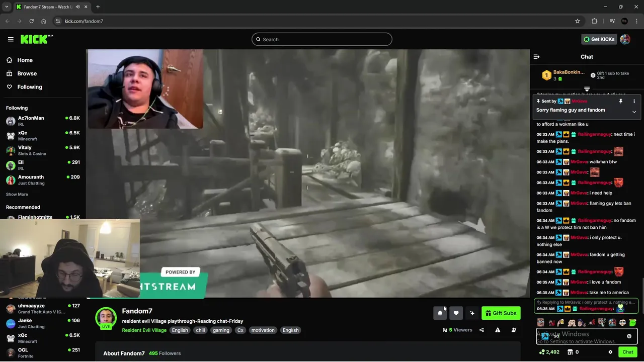Open Amouranth channel in following list
The image size is (644, 362).
tap(43, 180)
